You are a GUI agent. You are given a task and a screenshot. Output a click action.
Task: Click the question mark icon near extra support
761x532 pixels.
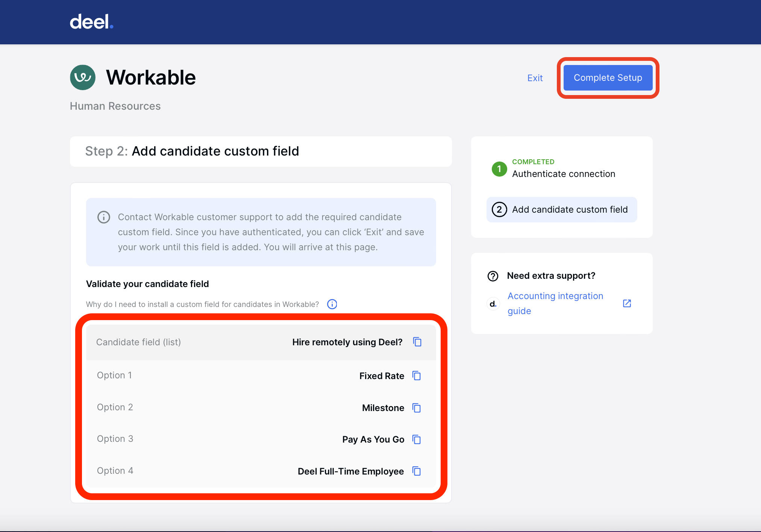[x=492, y=276]
